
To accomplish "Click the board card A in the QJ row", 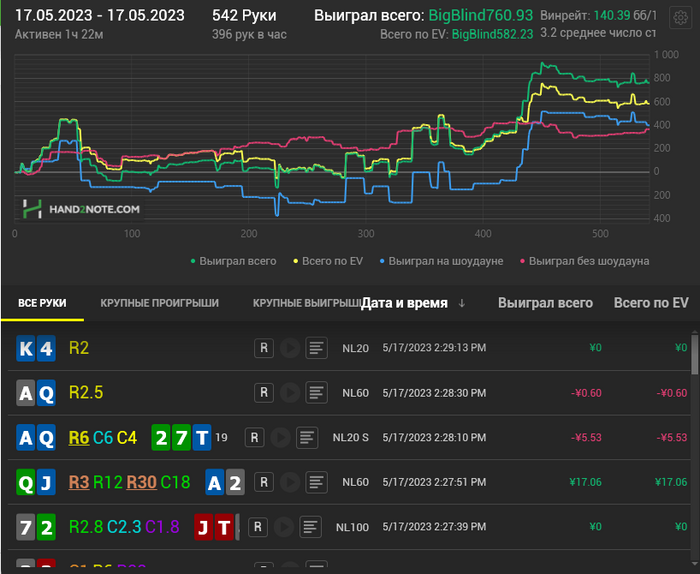I will [x=215, y=482].
